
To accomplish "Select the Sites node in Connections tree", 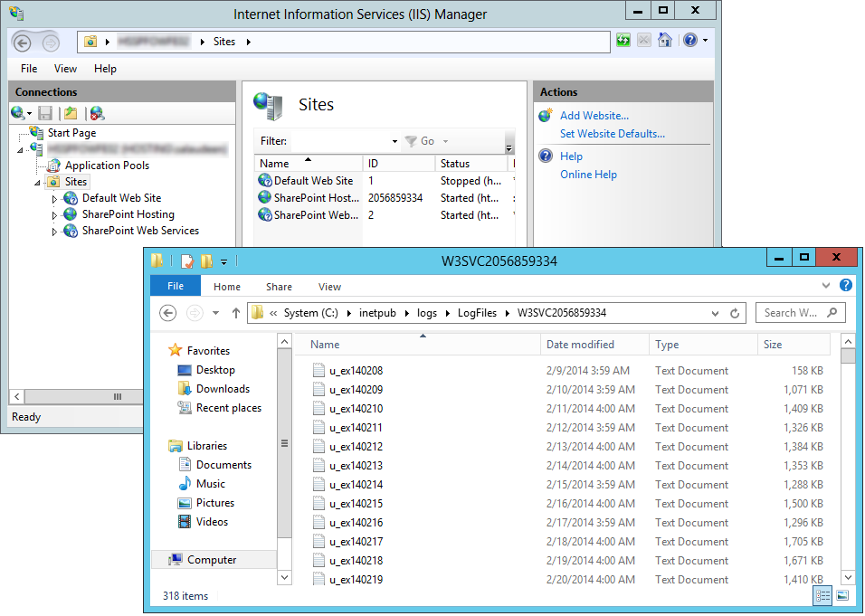I will (x=76, y=182).
